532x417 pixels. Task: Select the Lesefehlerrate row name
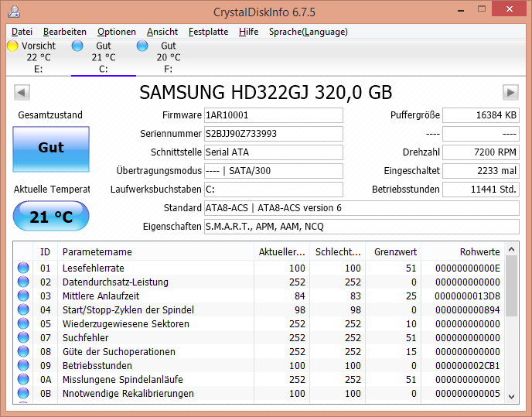(94, 268)
